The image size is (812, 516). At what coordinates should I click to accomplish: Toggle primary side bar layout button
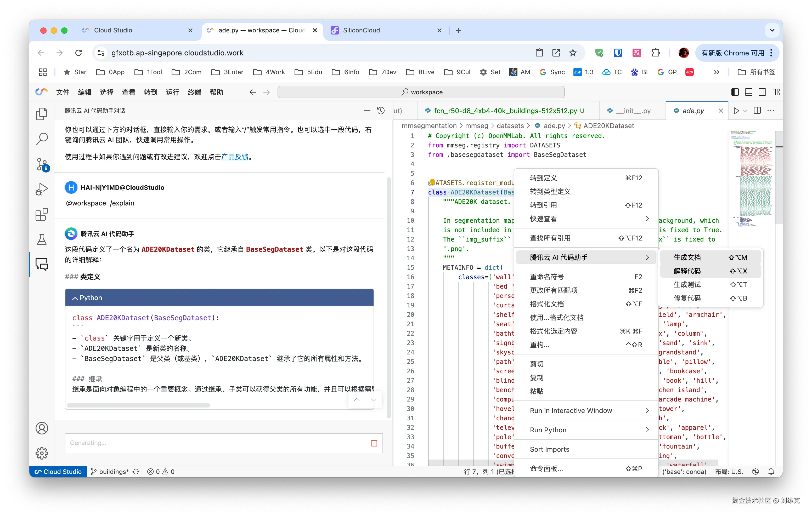point(735,92)
